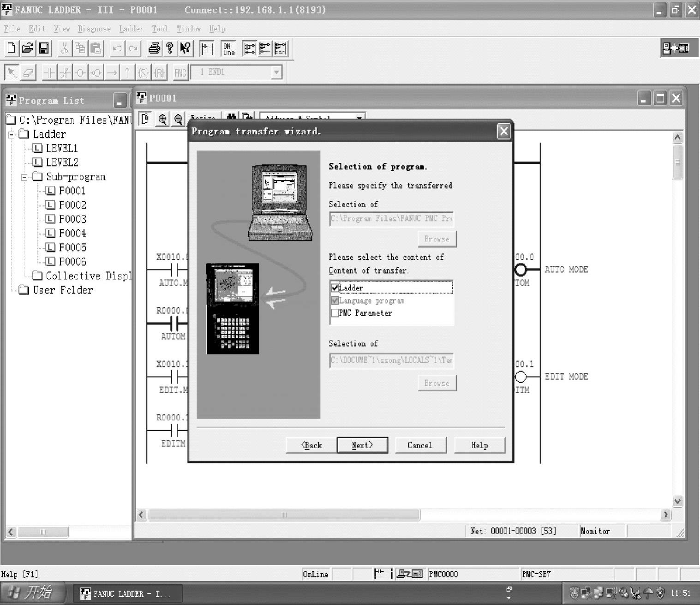The width and height of the screenshot is (700, 605).
Task: Open the File menu
Action: 12,29
